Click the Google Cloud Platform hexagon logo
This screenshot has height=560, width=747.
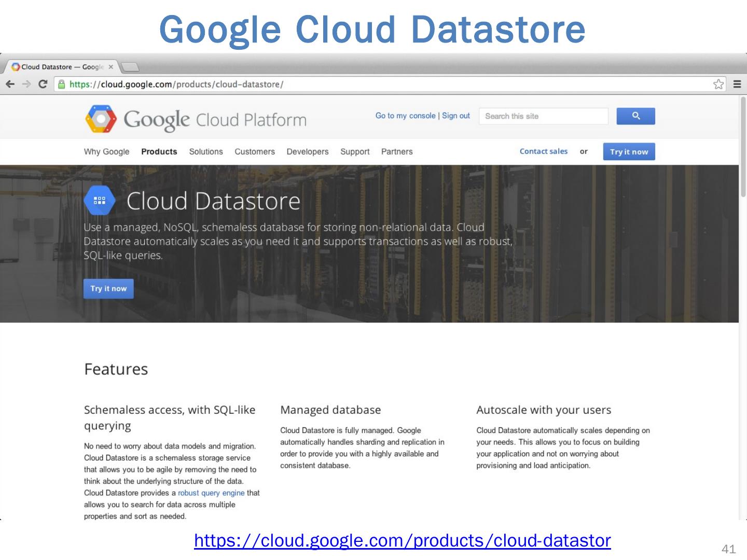coord(101,119)
